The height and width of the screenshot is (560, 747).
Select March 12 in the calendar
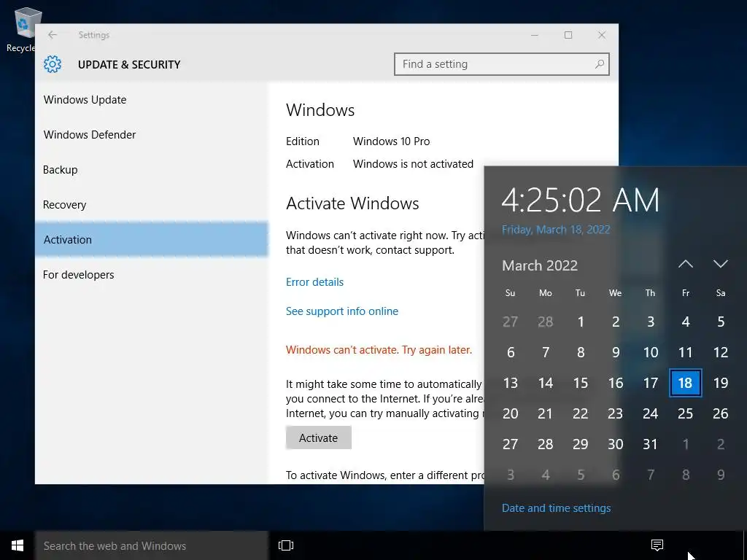[720, 352]
